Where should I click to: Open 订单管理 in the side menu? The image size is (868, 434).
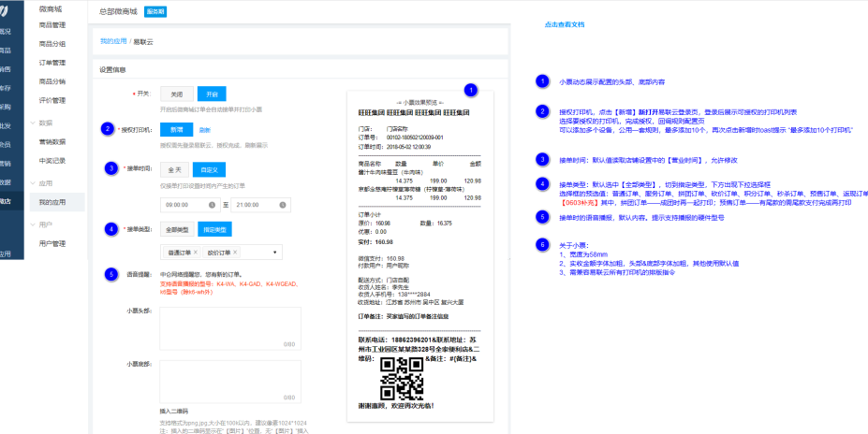click(x=52, y=63)
